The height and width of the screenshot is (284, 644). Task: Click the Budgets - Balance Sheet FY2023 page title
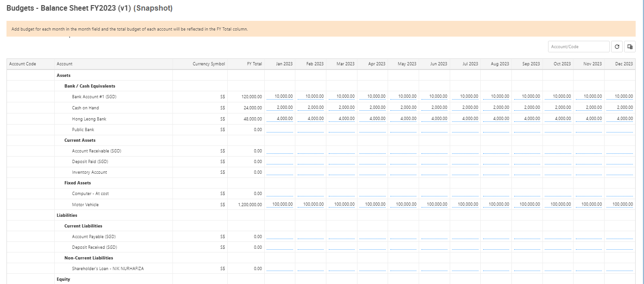(89, 8)
